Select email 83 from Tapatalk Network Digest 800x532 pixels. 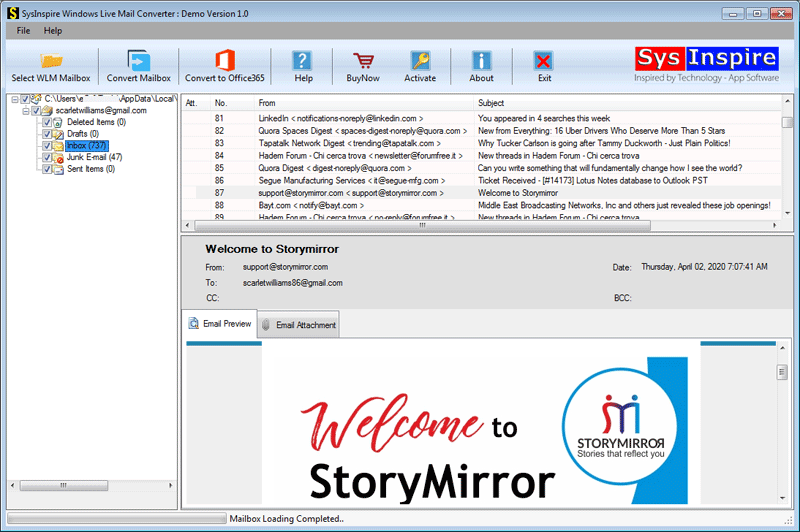482,143
